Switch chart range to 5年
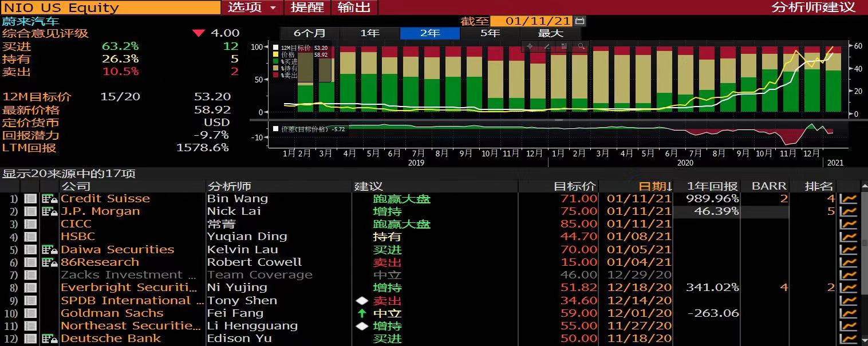This screenshot has width=868, height=346. (490, 33)
